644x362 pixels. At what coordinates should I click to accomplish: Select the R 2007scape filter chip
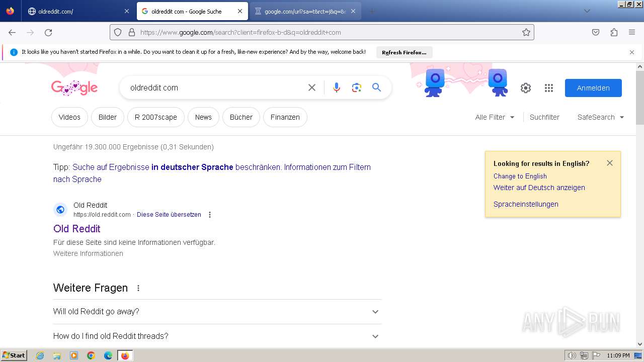point(156,117)
